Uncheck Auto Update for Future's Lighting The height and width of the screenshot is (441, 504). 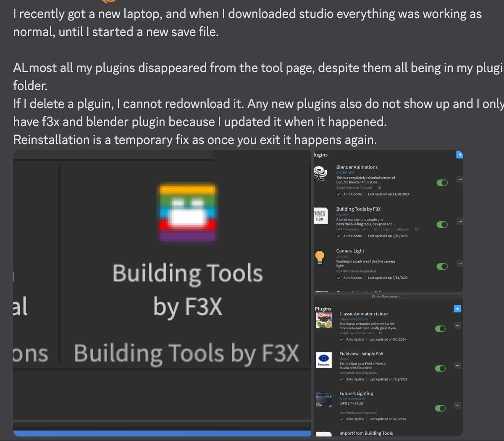pos(342,419)
